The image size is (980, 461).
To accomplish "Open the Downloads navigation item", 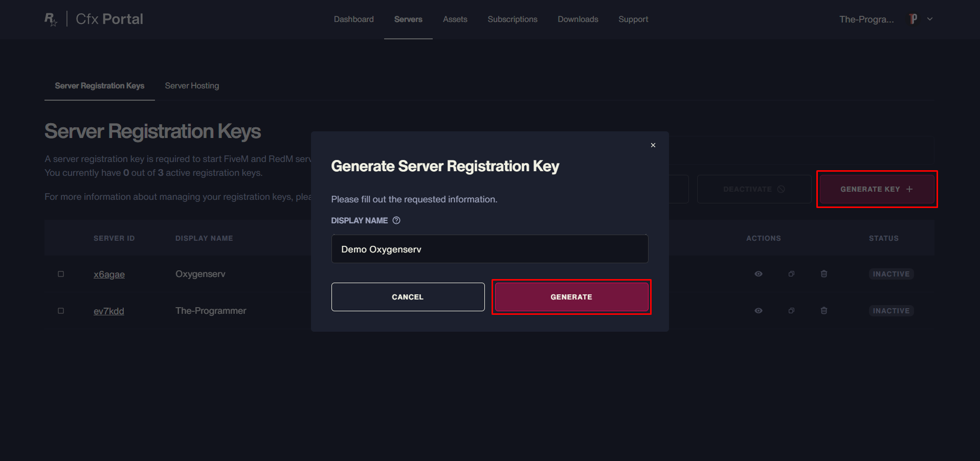I will [578, 19].
